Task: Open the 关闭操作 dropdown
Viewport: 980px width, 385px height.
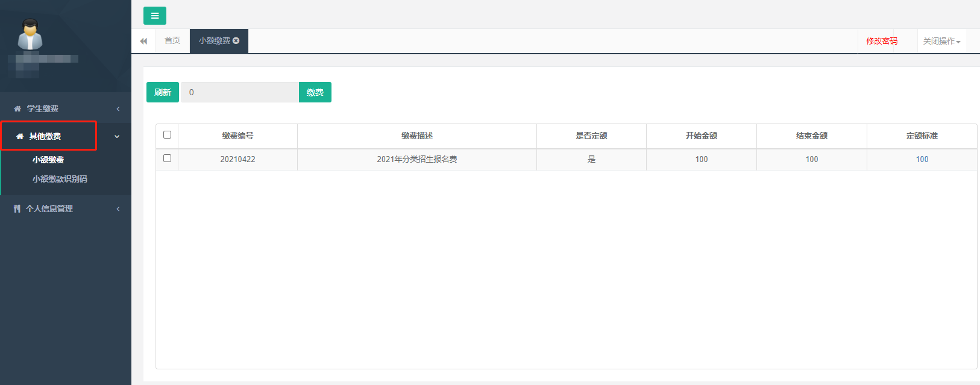Action: pos(941,41)
